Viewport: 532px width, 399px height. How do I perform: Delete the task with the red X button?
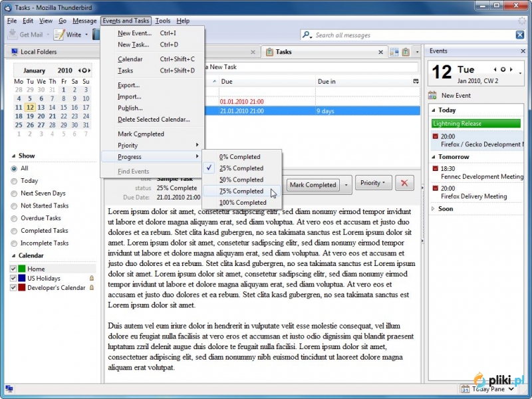pos(404,184)
